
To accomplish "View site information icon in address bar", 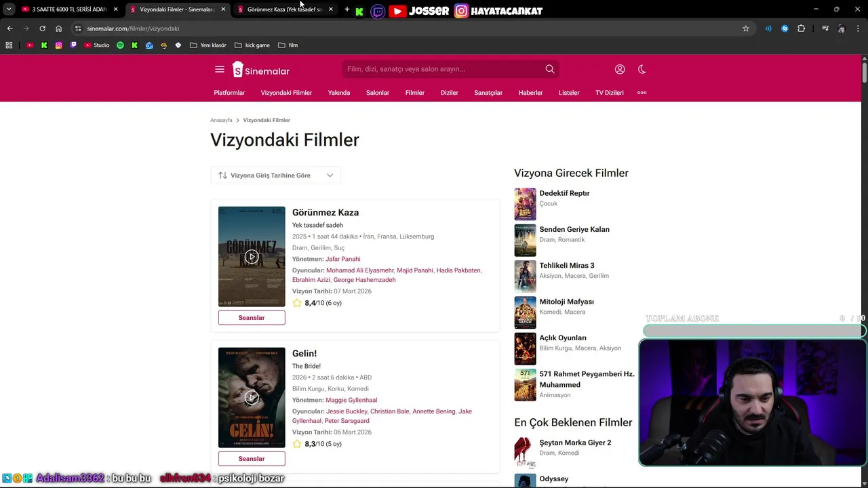I will [78, 28].
